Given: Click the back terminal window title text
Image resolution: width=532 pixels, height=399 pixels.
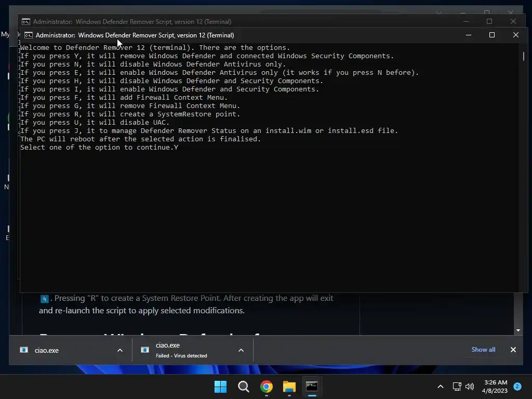Looking at the screenshot, I should point(132,22).
